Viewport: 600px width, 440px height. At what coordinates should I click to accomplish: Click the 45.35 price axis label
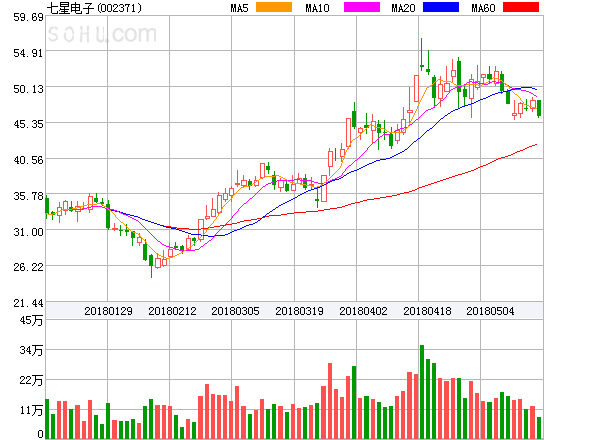coord(28,124)
